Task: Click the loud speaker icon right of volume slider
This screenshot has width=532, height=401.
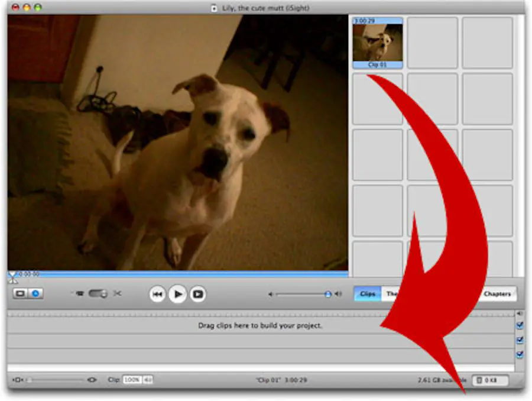Action: [x=338, y=293]
